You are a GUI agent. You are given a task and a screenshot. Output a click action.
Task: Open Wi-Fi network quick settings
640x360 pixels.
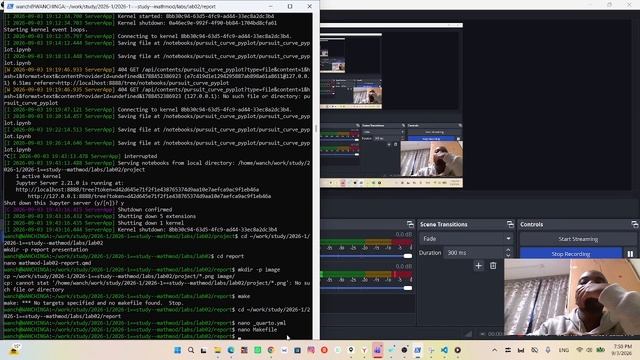(x=579, y=350)
